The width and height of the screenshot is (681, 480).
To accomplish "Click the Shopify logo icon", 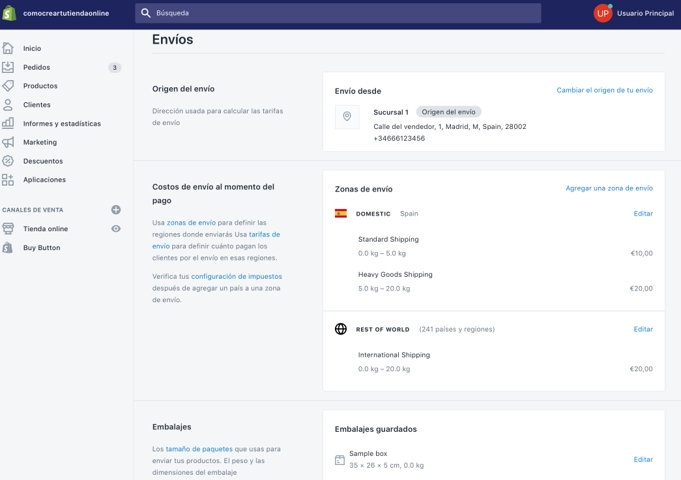I will coord(10,13).
